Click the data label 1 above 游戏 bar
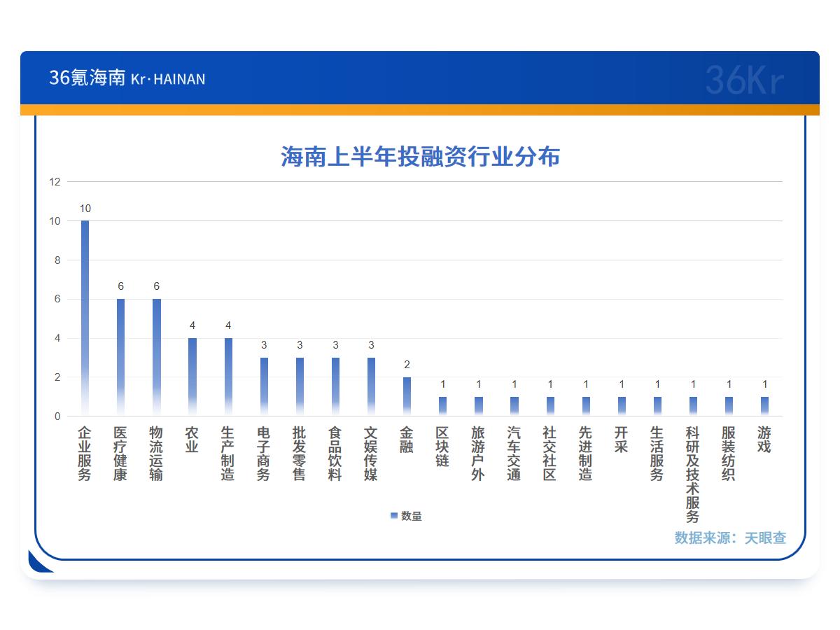 point(764,384)
